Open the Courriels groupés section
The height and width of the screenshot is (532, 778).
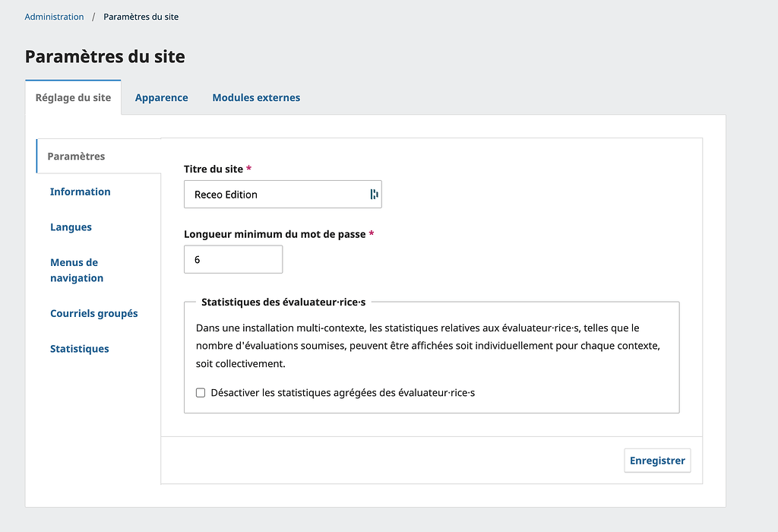point(93,313)
